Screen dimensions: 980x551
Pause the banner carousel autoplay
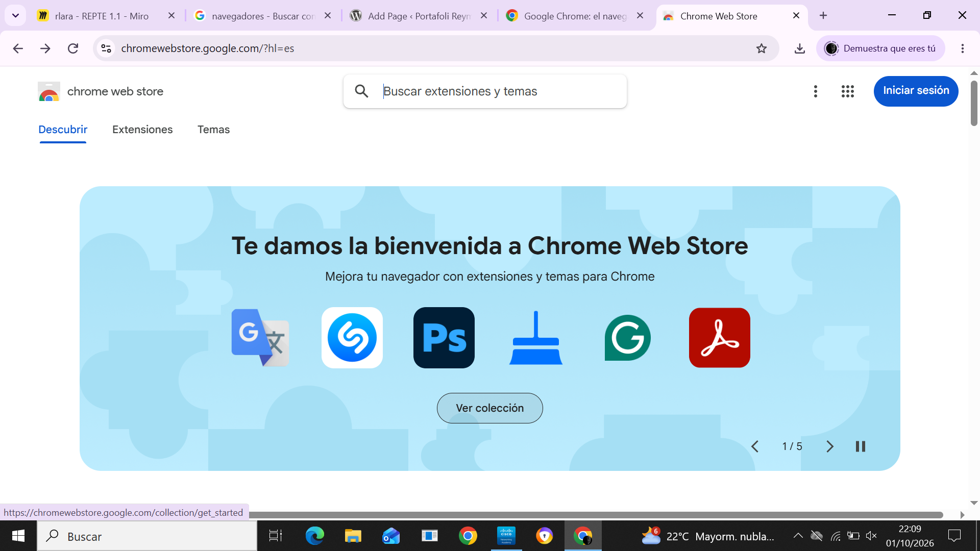861,446
